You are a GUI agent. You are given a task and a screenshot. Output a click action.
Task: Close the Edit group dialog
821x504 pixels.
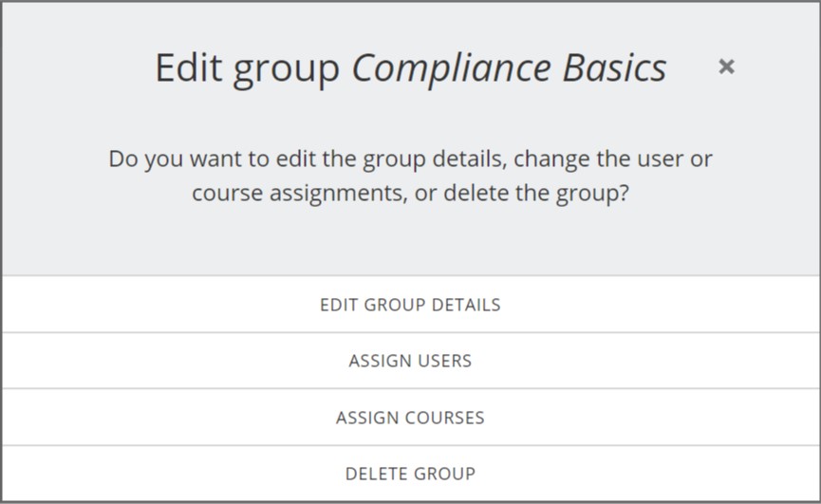(726, 66)
